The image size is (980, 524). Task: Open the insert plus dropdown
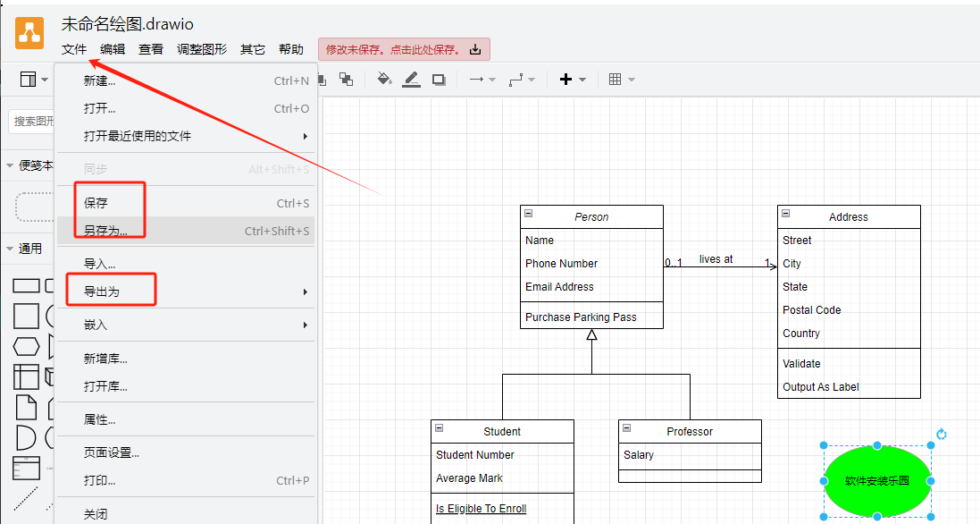572,80
